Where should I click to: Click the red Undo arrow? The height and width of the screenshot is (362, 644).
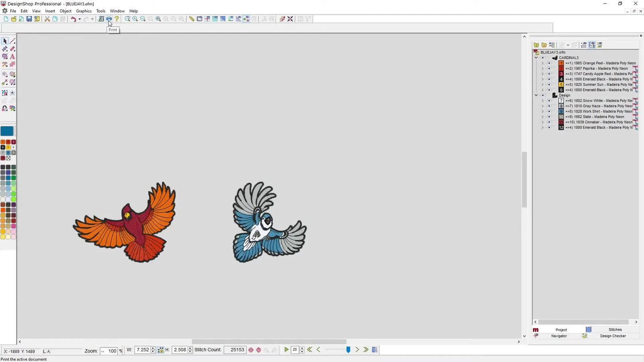(x=73, y=19)
